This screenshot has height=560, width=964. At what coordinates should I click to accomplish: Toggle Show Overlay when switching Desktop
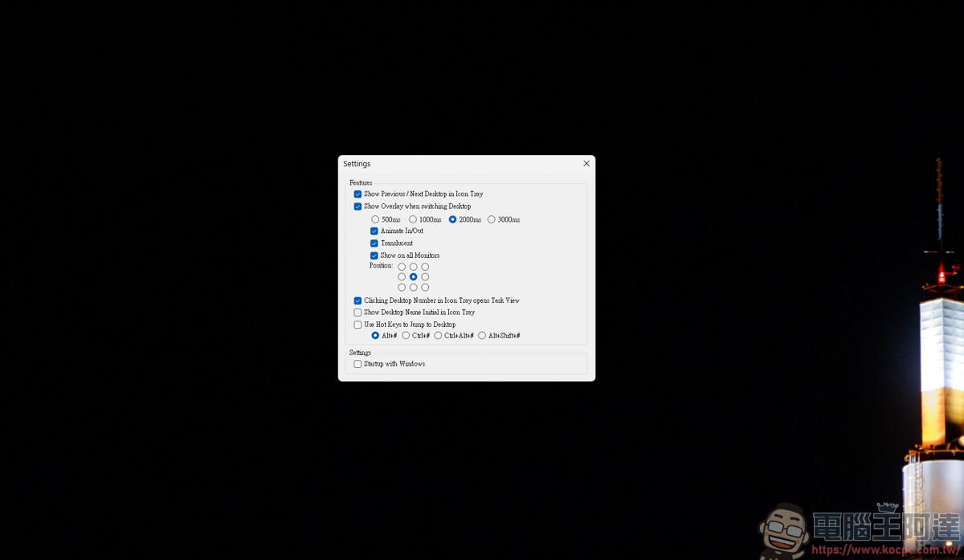point(358,206)
